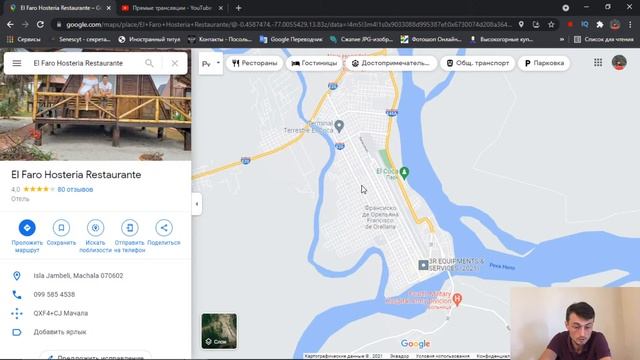Click the address pin icon in the panel
This screenshot has height=360, width=640.
[17, 276]
